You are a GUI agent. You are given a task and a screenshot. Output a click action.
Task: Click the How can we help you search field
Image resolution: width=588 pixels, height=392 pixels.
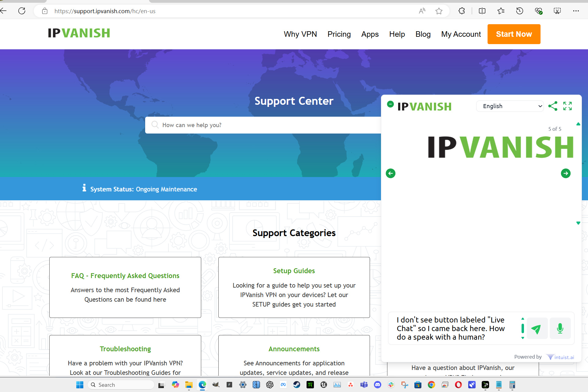pyautogui.click(x=263, y=125)
